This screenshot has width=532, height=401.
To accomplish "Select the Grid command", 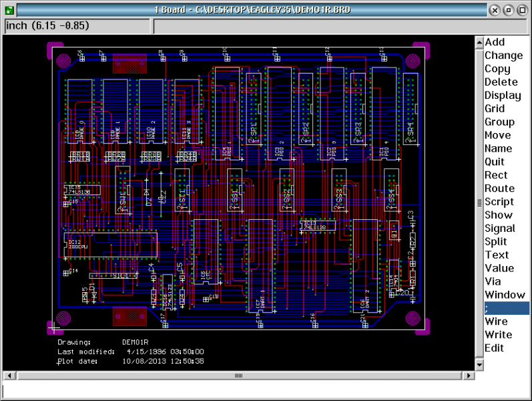I will point(495,108).
